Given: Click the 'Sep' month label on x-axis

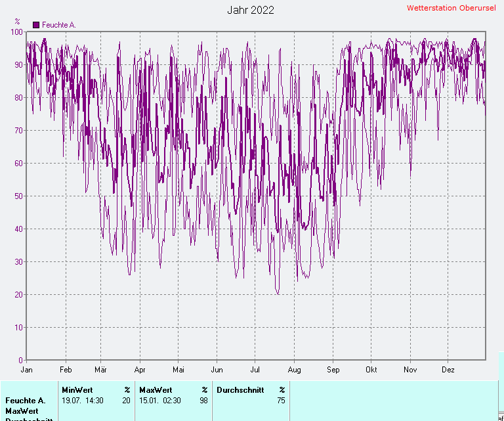Looking at the screenshot, I should (x=333, y=370).
